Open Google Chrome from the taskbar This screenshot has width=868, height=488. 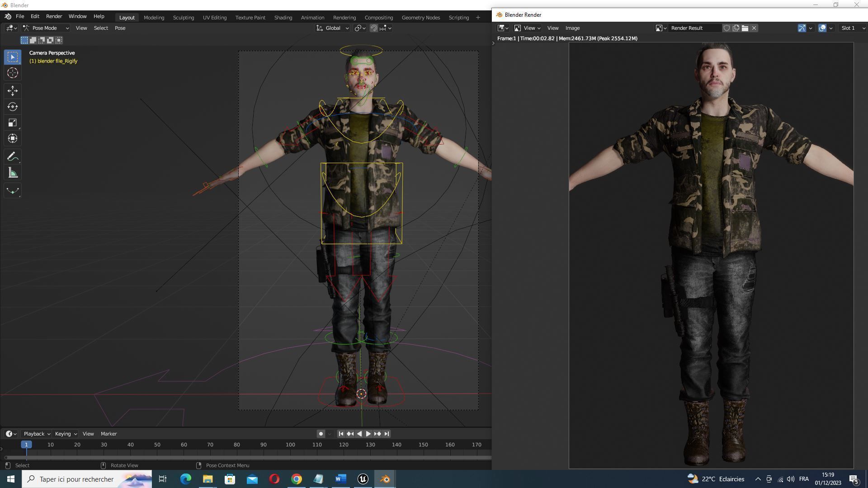coord(296,479)
